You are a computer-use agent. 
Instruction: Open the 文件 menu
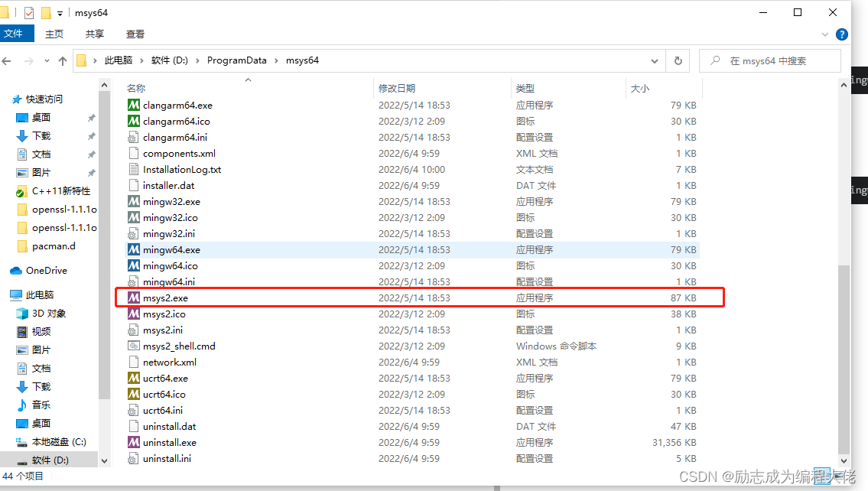point(18,34)
